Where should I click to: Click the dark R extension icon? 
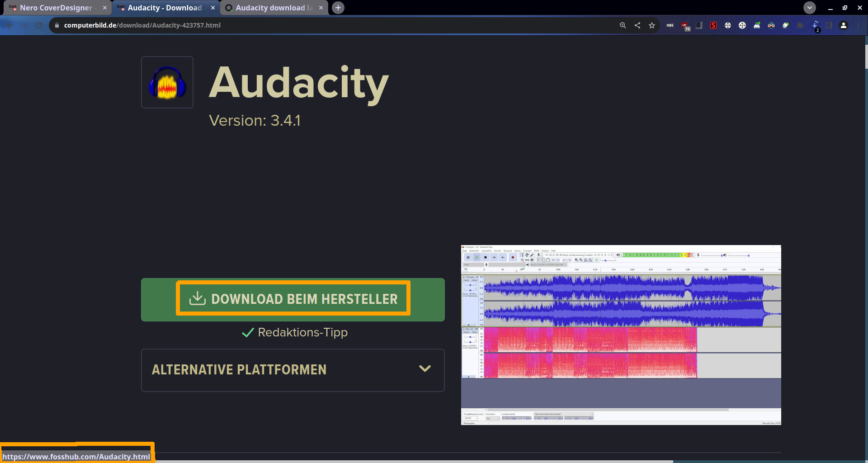coord(699,25)
